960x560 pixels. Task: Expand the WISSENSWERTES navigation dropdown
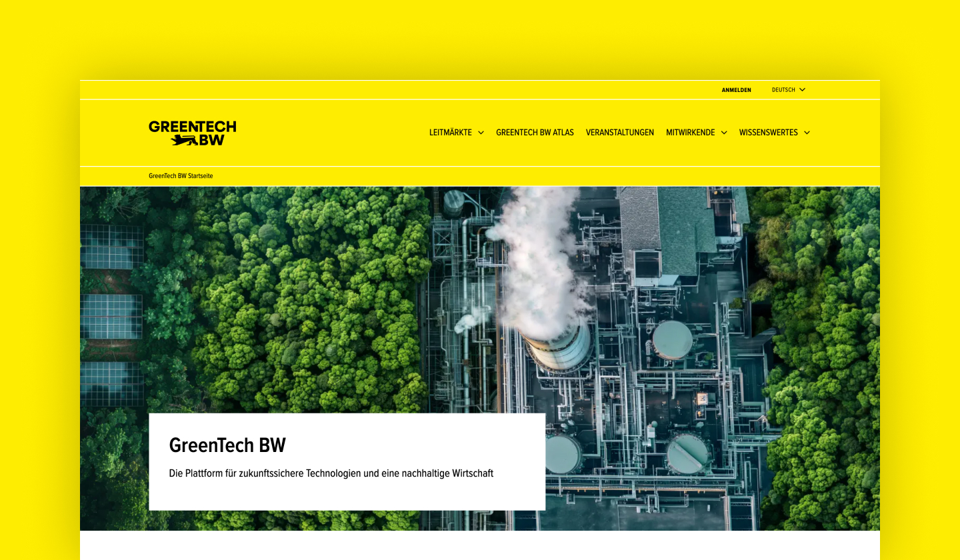pos(768,133)
